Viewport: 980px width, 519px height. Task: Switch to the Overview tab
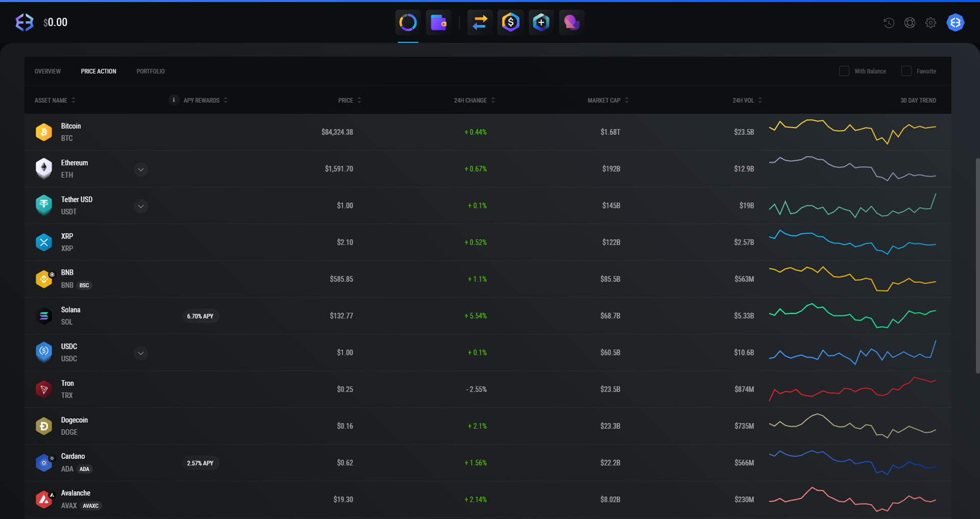[47, 71]
